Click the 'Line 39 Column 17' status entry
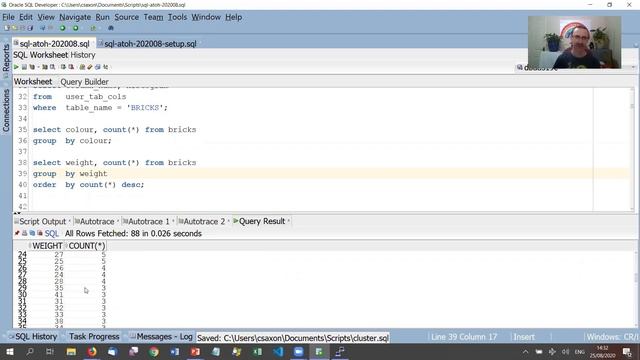The width and height of the screenshot is (640, 360). (464, 337)
